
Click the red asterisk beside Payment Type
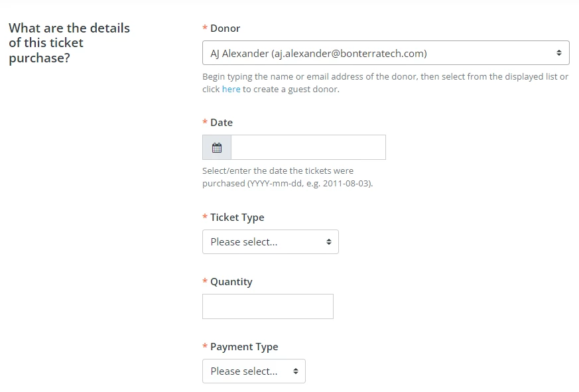coord(204,346)
